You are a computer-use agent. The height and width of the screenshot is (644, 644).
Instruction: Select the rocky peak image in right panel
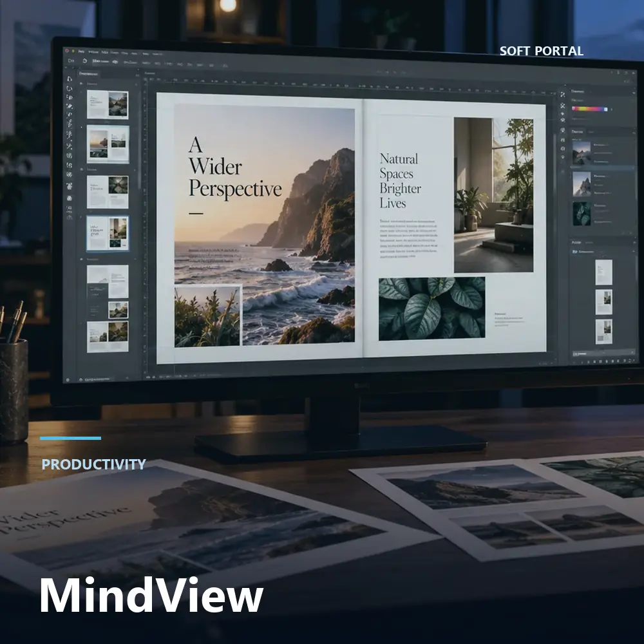pyautogui.click(x=582, y=184)
